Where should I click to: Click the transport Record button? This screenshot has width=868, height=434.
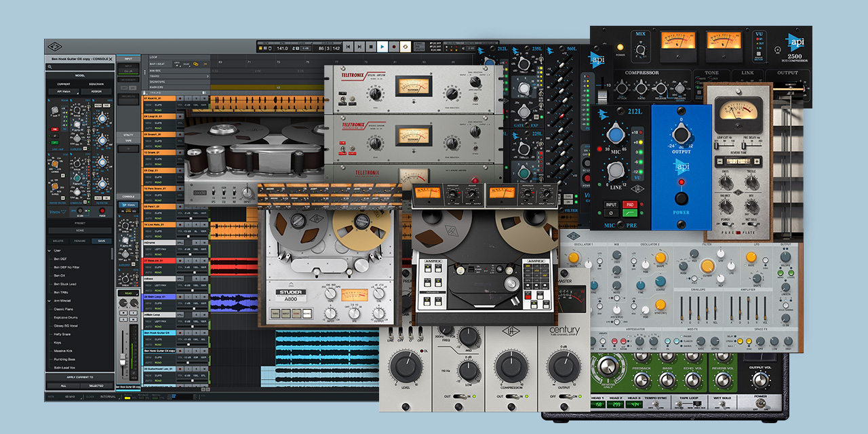tap(393, 47)
